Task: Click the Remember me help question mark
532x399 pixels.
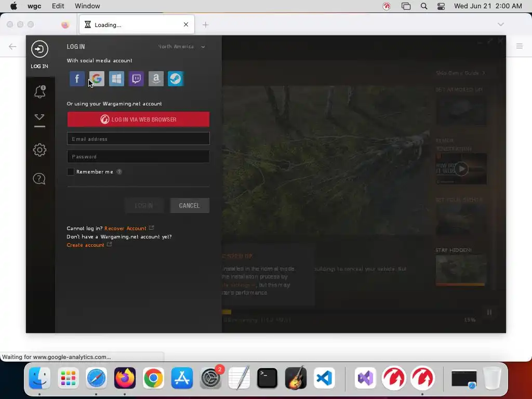Action: [119, 171]
